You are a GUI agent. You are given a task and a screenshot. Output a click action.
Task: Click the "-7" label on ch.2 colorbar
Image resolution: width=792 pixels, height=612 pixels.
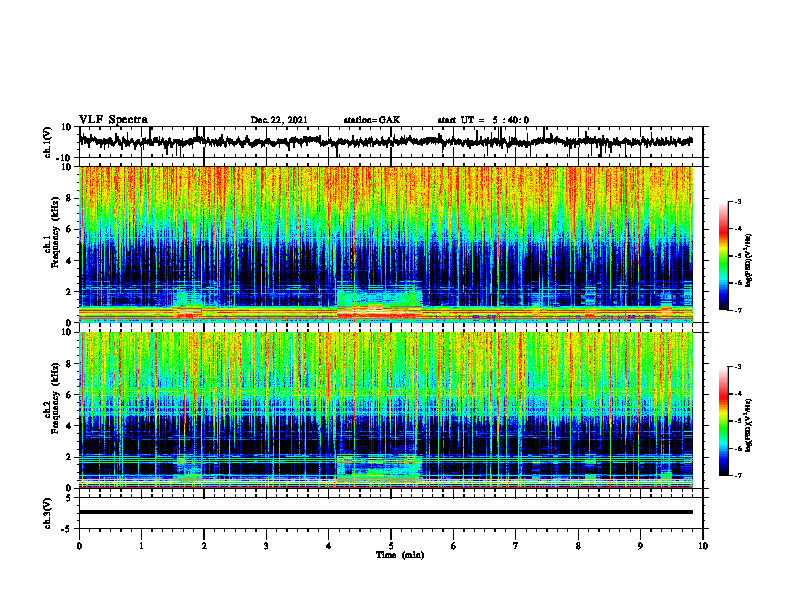tap(737, 476)
